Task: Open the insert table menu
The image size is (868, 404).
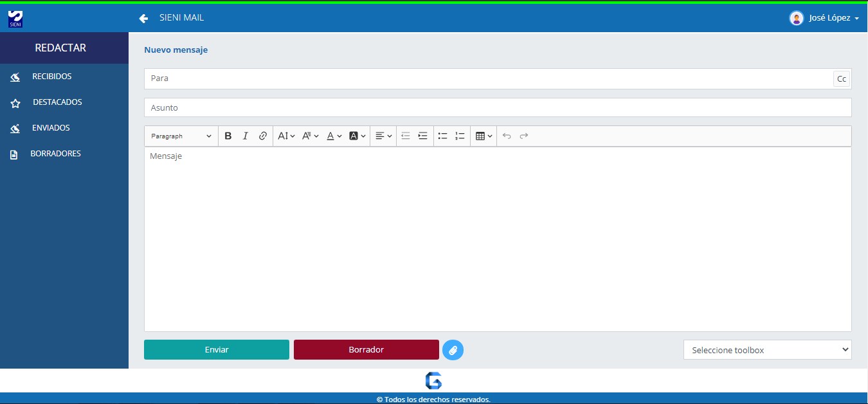Action: tap(484, 136)
